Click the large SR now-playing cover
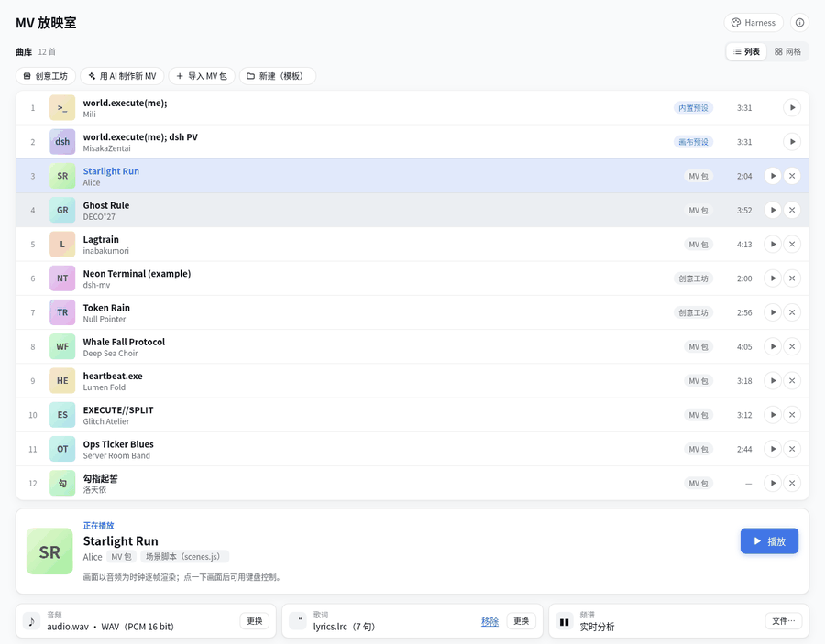The width and height of the screenshot is (825, 644). (49, 551)
